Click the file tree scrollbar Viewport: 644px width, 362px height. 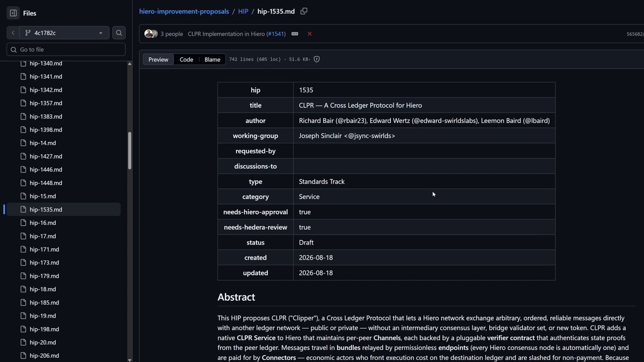pos(129,150)
